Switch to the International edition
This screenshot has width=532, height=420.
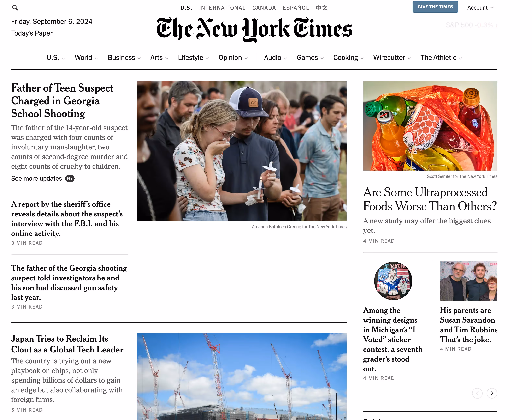(222, 8)
